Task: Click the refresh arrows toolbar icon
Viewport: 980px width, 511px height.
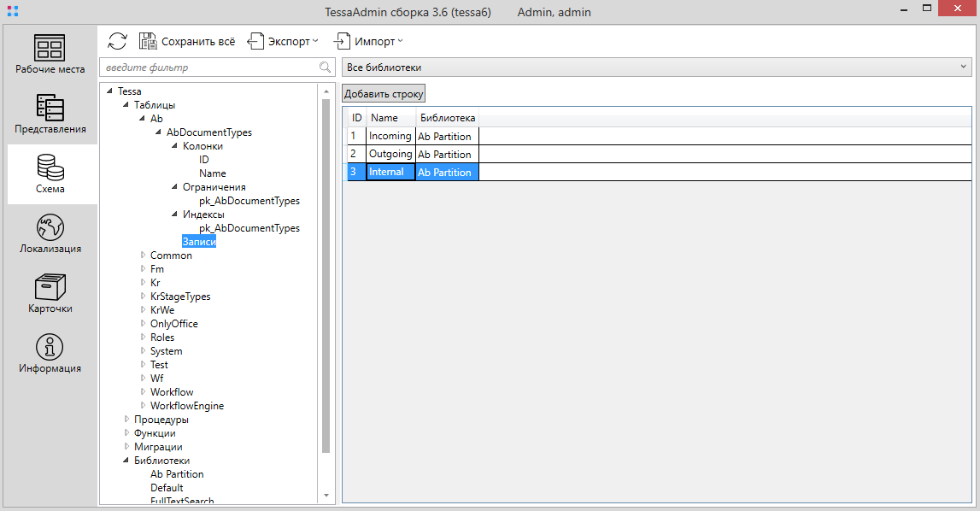Action: tap(118, 41)
